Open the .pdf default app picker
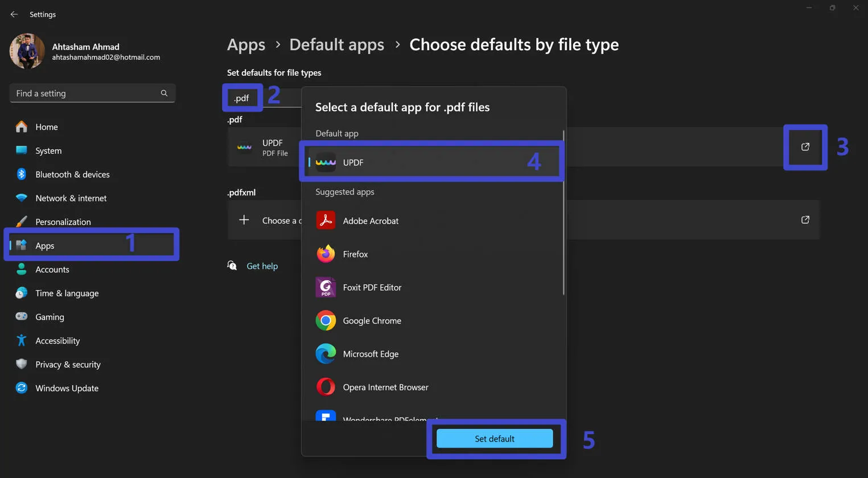Viewport: 868px width, 478px height. [x=805, y=146]
